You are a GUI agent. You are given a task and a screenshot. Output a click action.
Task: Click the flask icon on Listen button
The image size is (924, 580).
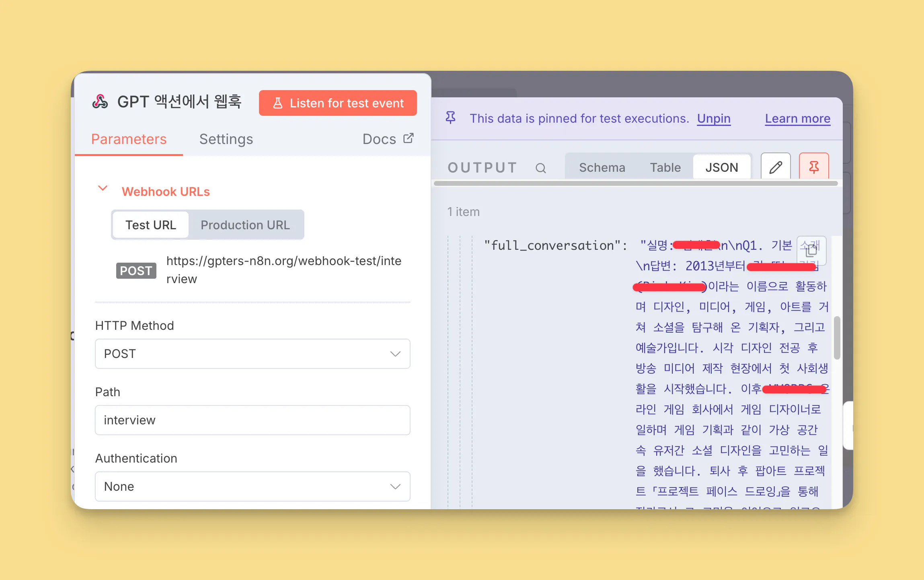tap(277, 103)
